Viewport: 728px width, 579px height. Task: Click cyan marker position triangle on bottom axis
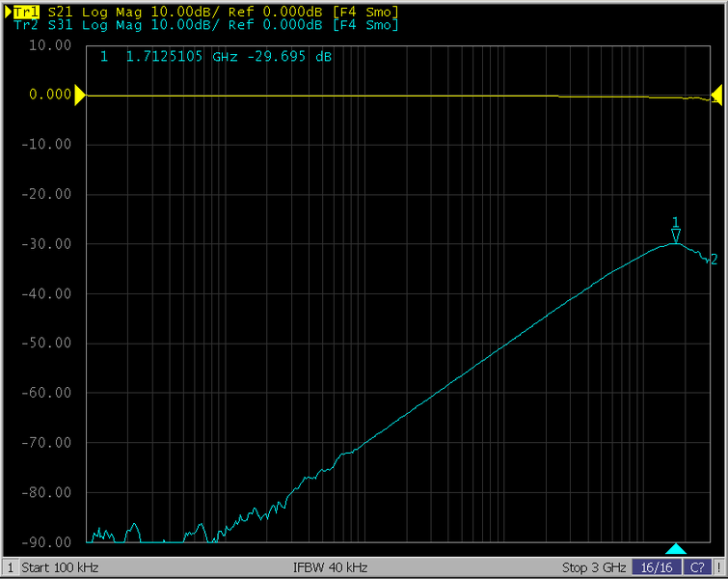(x=676, y=549)
